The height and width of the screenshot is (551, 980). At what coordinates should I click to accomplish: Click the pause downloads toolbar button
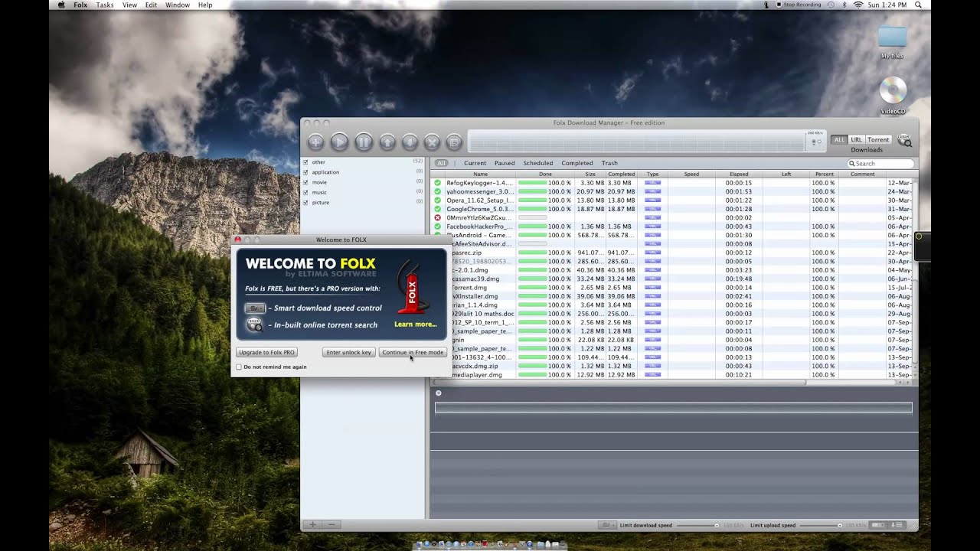[x=364, y=142]
